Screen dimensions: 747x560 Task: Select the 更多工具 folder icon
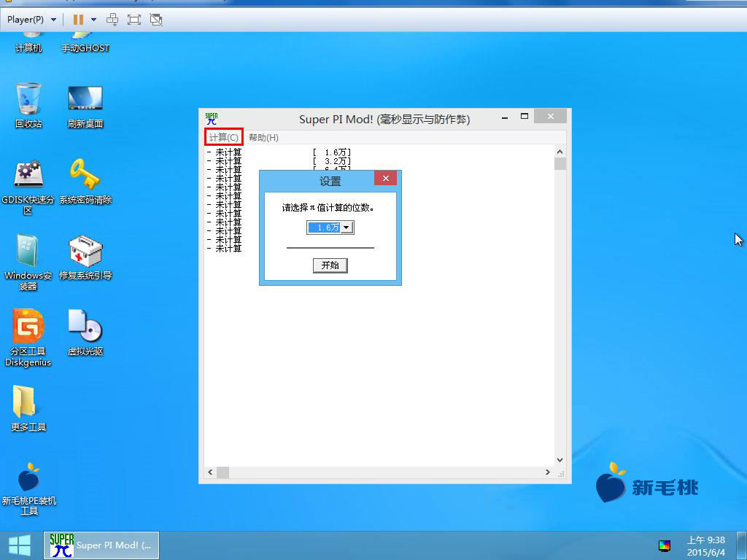(28, 408)
